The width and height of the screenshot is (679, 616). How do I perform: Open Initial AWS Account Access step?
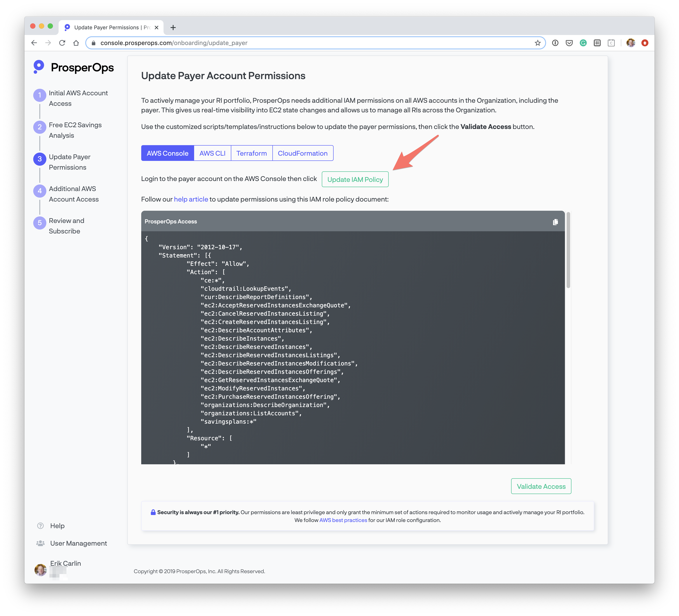pos(78,98)
